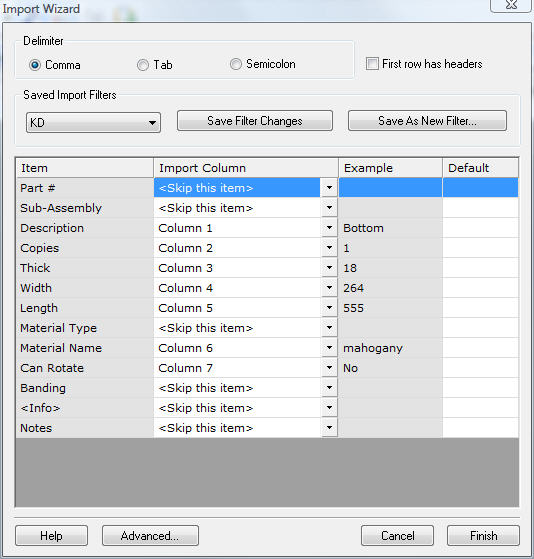The width and height of the screenshot is (534, 559).
Task: Click the Column 2 import column cell
Action: (x=237, y=247)
